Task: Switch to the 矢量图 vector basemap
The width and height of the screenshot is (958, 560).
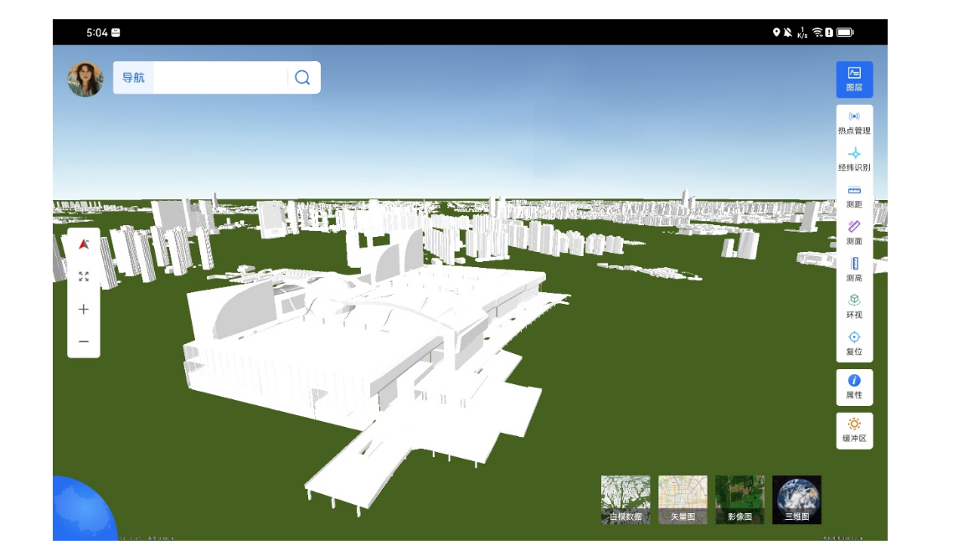Action: 685,498
